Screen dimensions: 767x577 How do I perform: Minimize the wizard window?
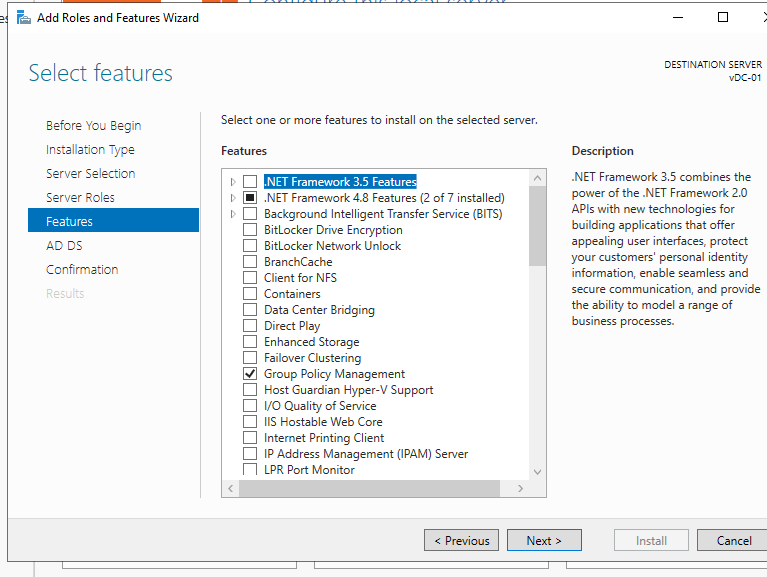(x=678, y=18)
